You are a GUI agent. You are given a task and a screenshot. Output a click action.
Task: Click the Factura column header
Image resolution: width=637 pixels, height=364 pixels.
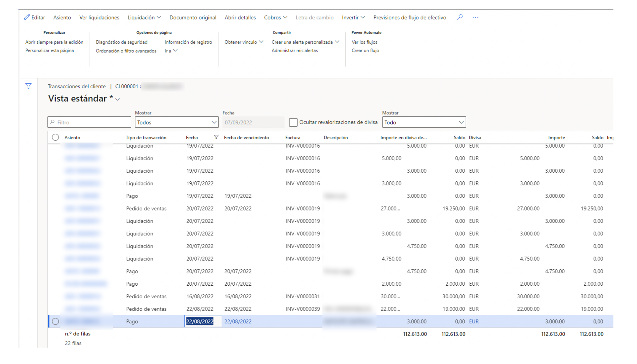tap(293, 138)
